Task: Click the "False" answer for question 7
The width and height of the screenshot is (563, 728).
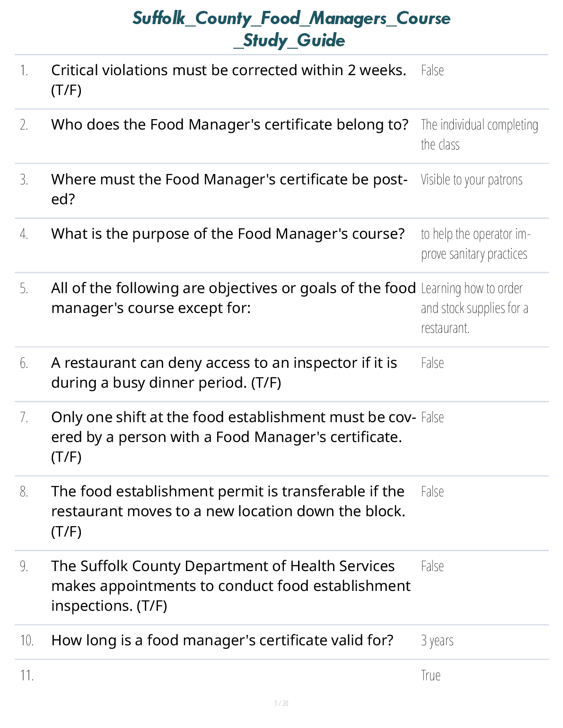Action: coord(432,418)
